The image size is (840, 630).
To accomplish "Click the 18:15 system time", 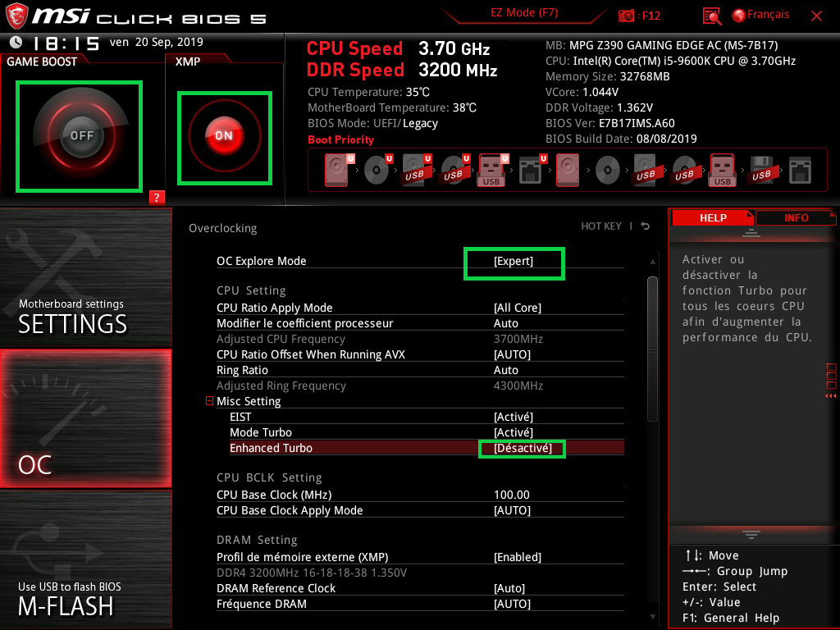I will tap(66, 43).
